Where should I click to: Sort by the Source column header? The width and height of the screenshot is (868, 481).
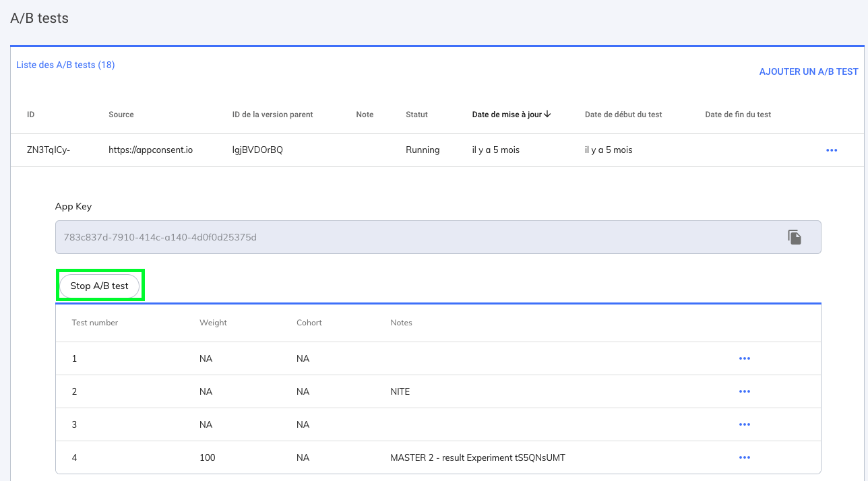[121, 115]
